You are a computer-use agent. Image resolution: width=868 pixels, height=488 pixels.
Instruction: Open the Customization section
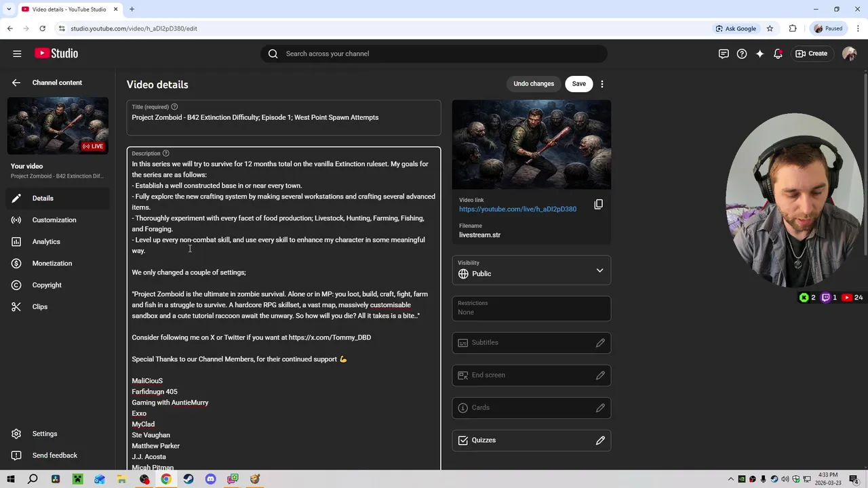coord(58,220)
